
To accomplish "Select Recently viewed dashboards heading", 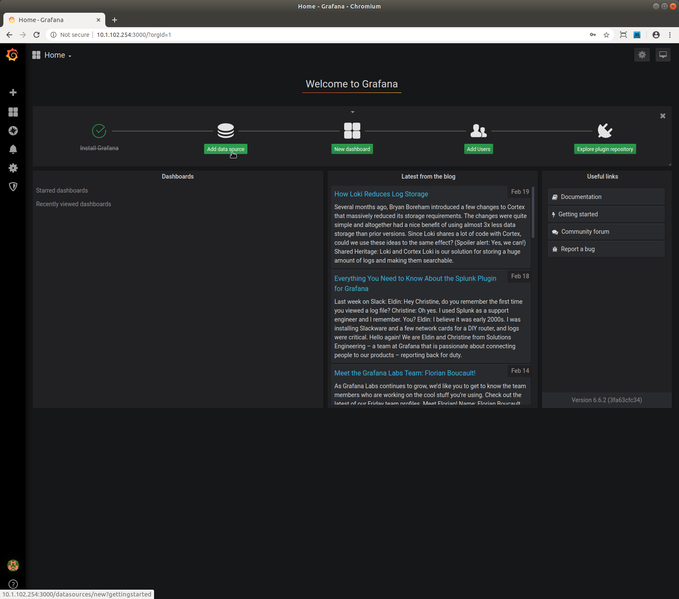I will pyautogui.click(x=74, y=204).
